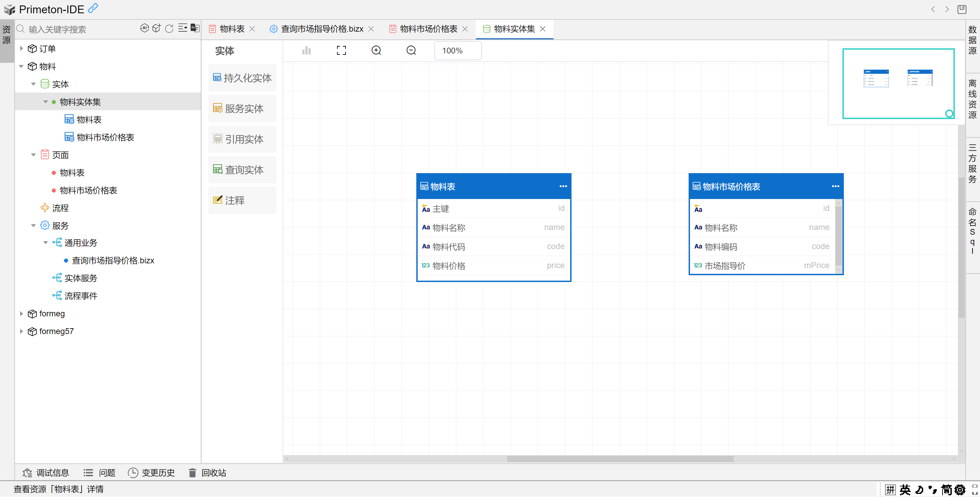Click the horizontal canvas scrollbar thumb

pos(620,459)
